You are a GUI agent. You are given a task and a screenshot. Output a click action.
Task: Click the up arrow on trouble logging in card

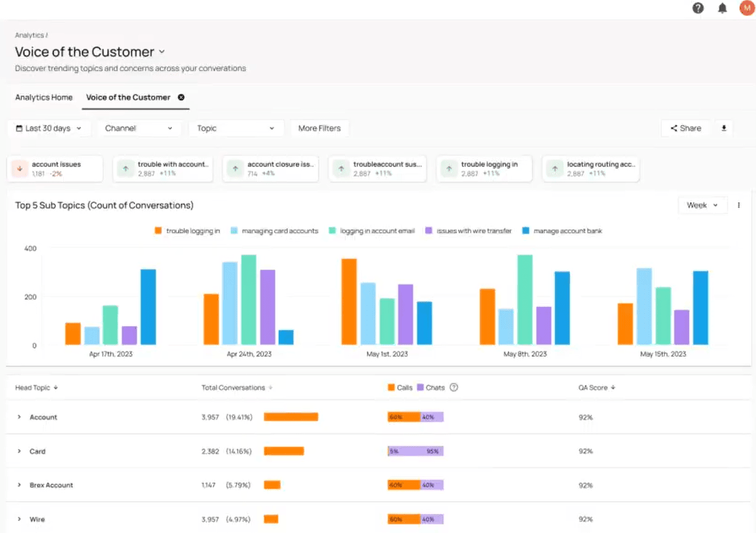(x=449, y=169)
